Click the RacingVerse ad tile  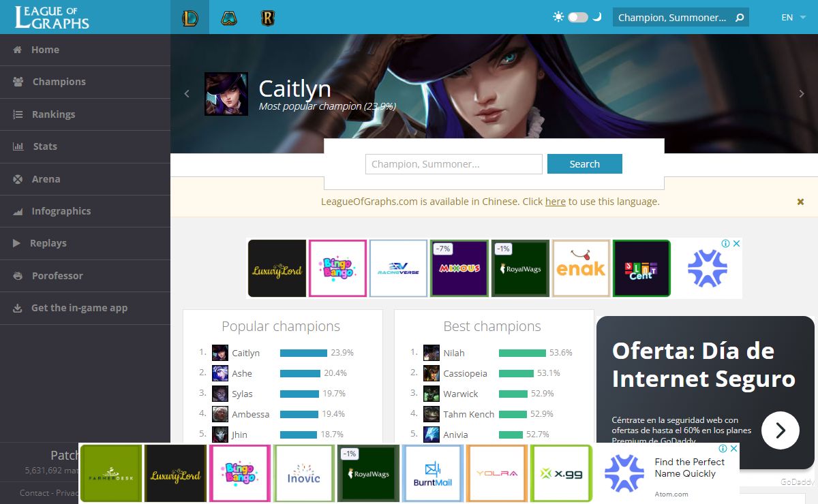(399, 268)
